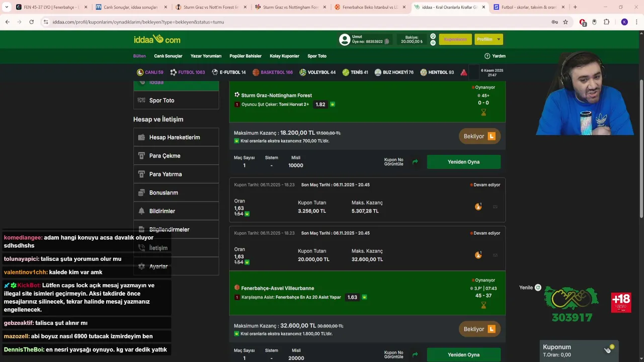Open the Kuponlarım button
644x362 pixels.
tap(455, 39)
